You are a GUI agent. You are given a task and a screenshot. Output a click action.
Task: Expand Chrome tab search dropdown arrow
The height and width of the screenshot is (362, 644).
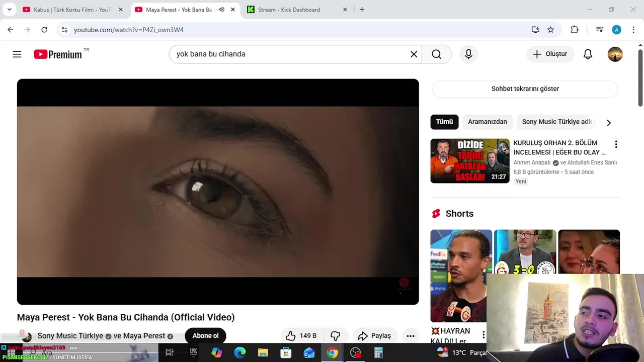pos(9,10)
